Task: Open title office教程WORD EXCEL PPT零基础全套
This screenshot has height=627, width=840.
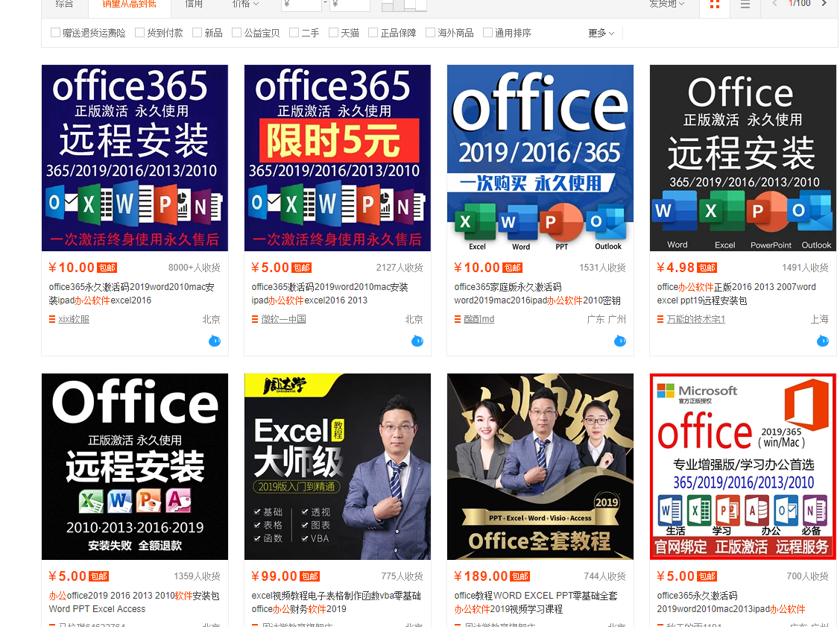Action: tap(536, 602)
